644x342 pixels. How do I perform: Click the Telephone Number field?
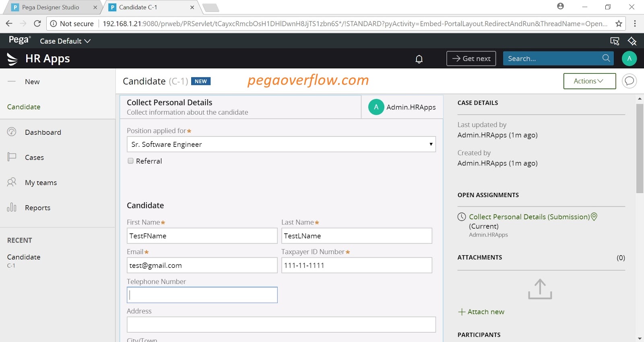click(x=202, y=295)
